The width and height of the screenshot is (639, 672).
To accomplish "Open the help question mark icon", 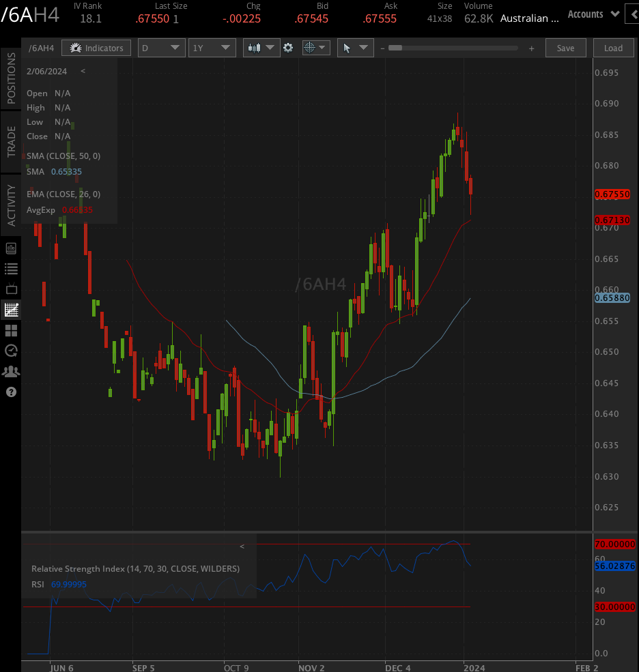I will 11,392.
